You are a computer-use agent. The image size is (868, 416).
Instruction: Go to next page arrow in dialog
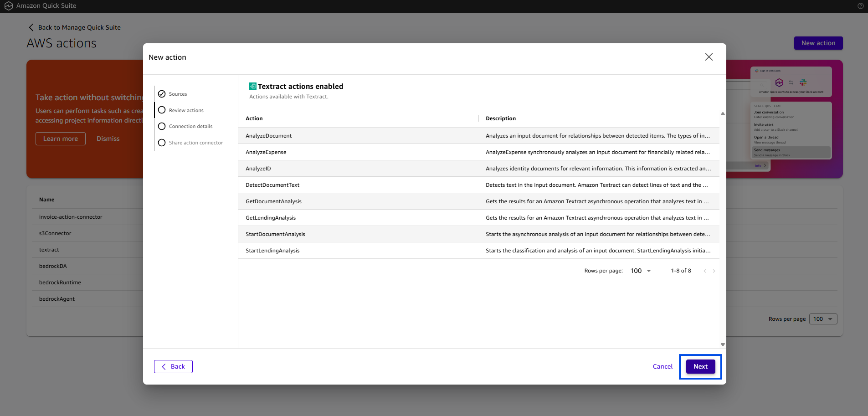[714, 271]
